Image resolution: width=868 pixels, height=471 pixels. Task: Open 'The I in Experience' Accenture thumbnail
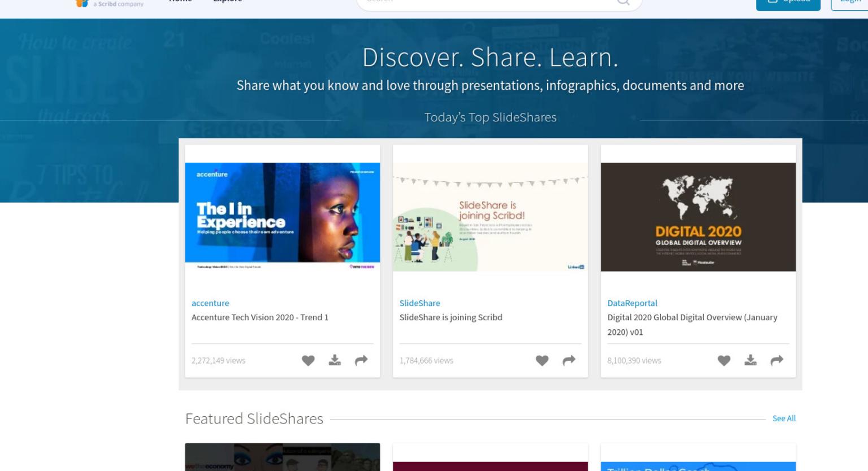click(x=283, y=217)
